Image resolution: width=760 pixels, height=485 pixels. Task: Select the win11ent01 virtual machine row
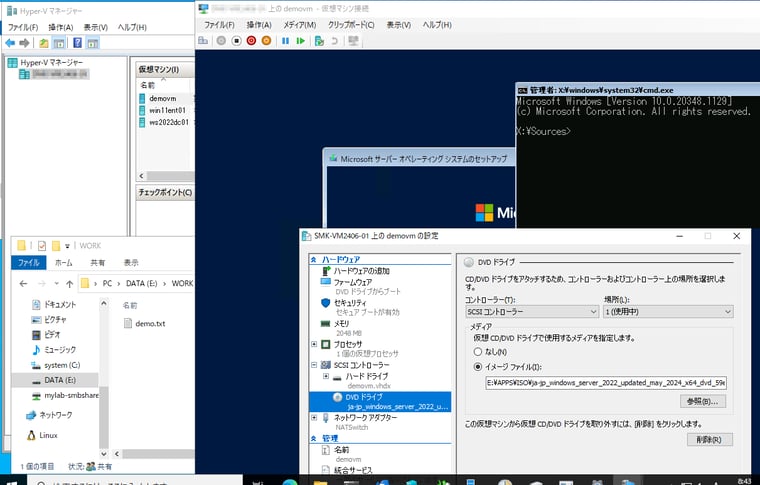pyautogui.click(x=167, y=110)
